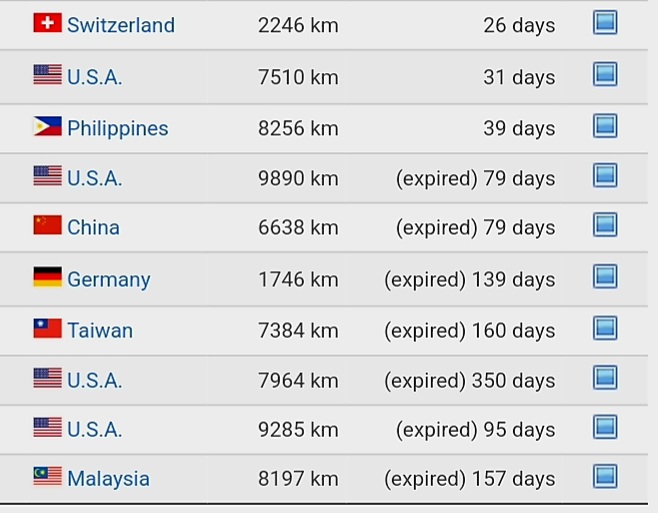Click blue square icon for 7510 km U.S.A. row
Image resolution: width=658 pixels, height=513 pixels.
click(605, 74)
